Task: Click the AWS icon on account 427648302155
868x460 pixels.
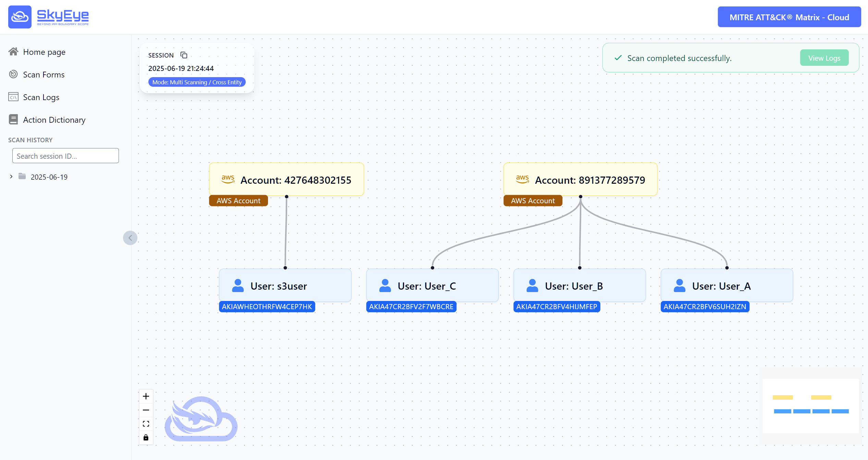Action: [x=228, y=179]
